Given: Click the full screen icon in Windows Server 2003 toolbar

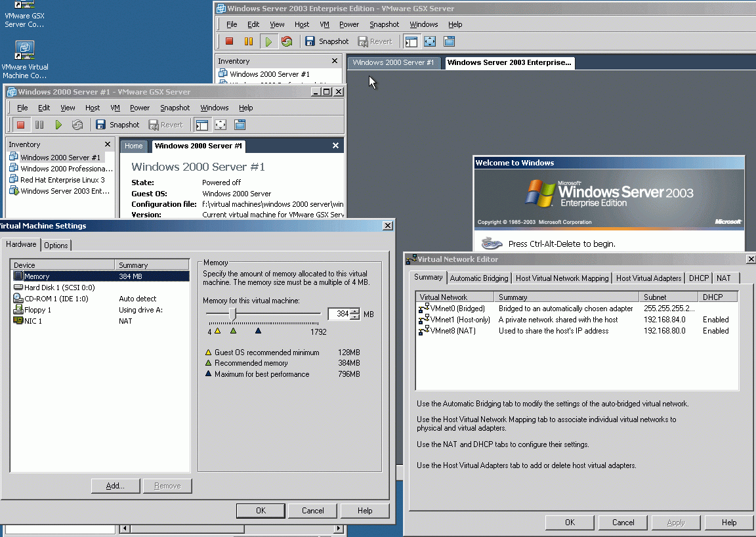Looking at the screenshot, I should pos(430,41).
